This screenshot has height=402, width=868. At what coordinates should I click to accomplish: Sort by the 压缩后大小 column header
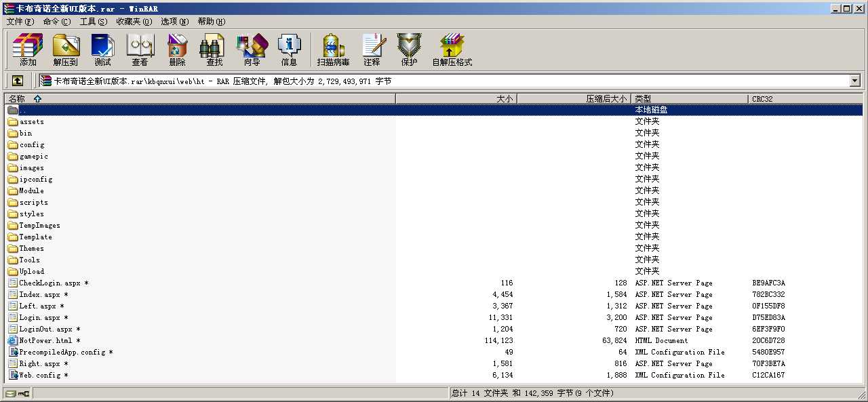[574, 98]
